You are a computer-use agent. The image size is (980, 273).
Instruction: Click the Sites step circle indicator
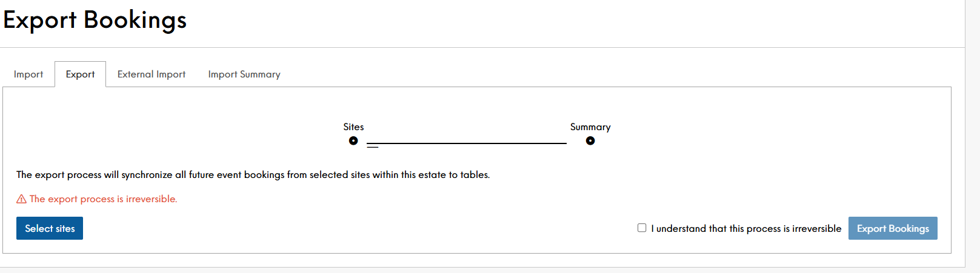(x=353, y=141)
